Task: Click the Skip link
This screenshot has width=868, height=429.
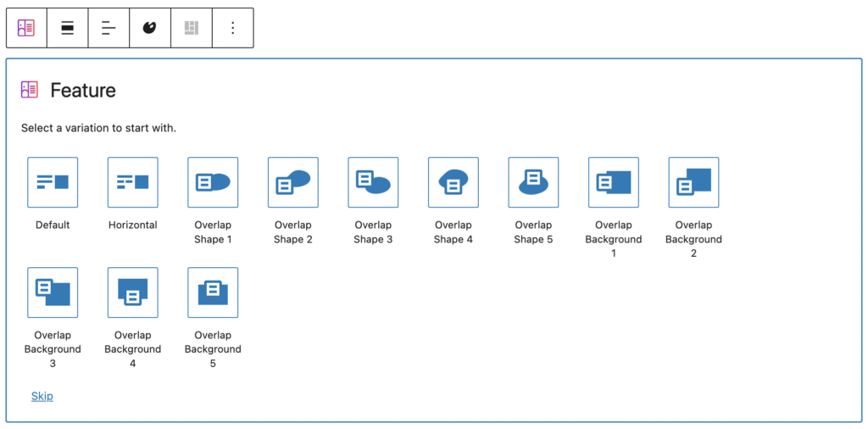Action: pyautogui.click(x=42, y=396)
